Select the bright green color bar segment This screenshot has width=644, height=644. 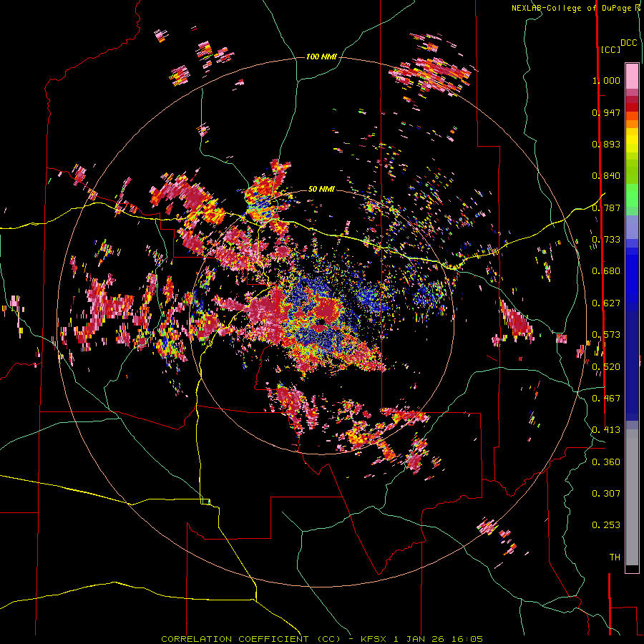click(x=632, y=195)
